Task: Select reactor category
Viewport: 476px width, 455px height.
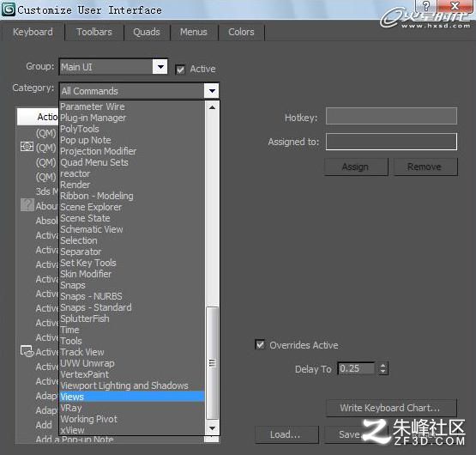Action: [132, 173]
